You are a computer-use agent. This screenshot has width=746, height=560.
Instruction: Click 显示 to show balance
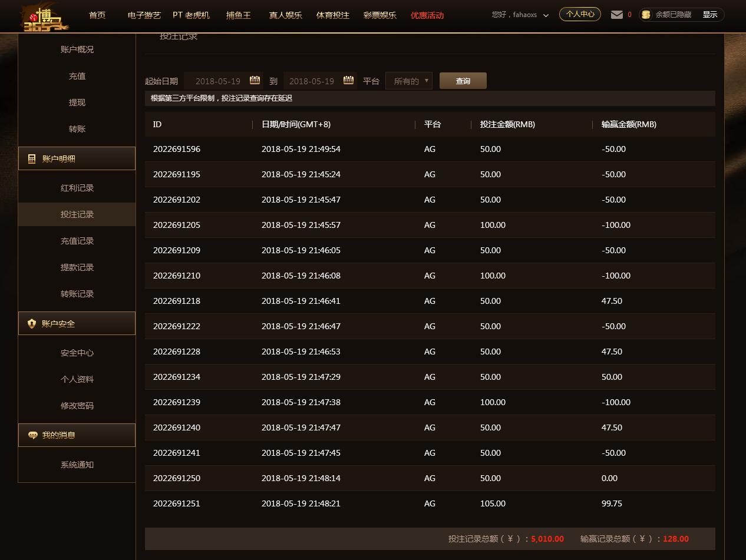click(x=710, y=15)
